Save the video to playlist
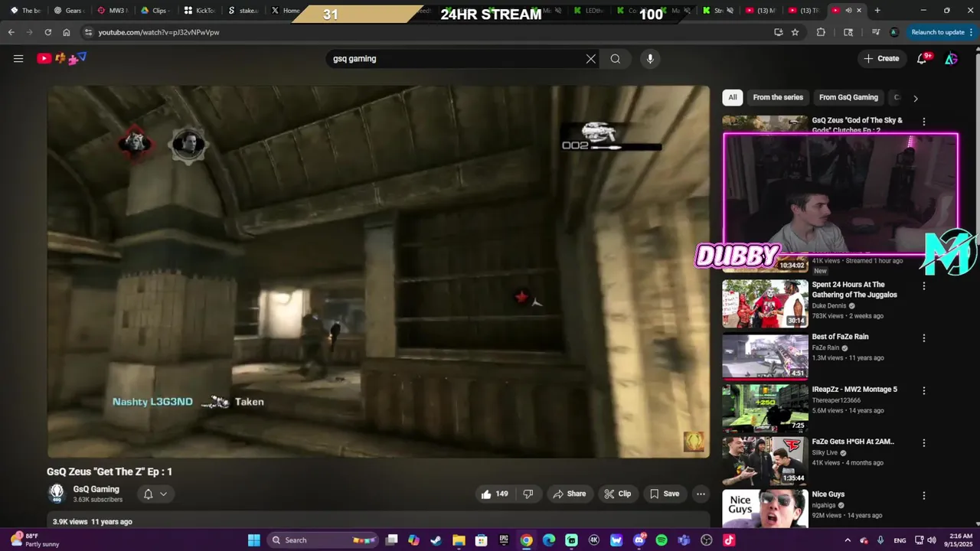Image resolution: width=980 pixels, height=551 pixels. point(665,494)
